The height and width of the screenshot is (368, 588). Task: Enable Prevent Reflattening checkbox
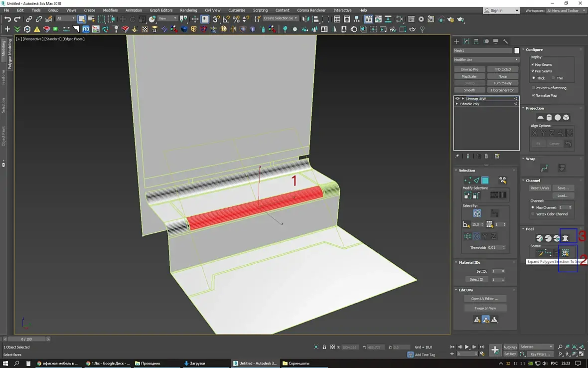[533, 88]
